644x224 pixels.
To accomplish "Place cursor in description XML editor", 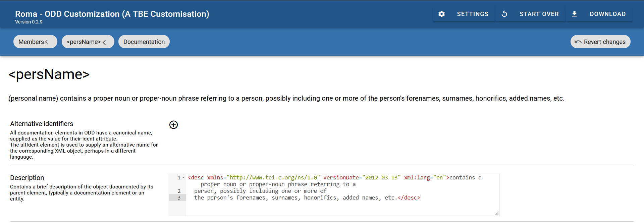I will point(342,195).
